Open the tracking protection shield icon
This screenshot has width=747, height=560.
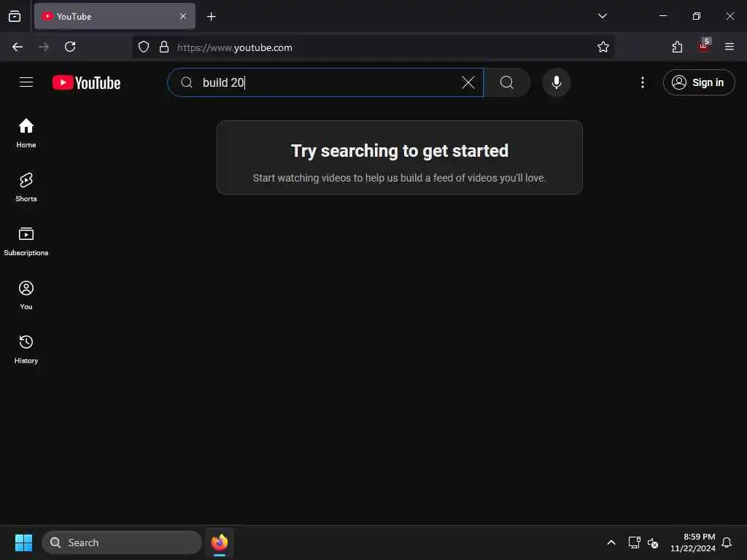click(144, 47)
